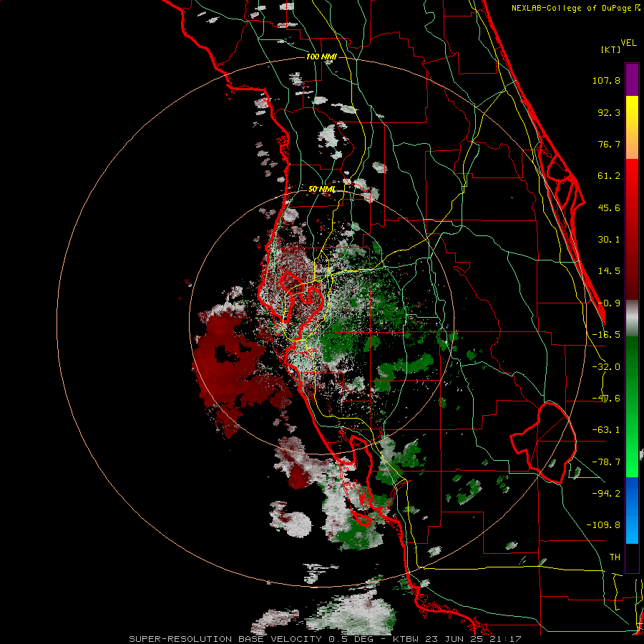Click the 100 NMI range ring label
Image resolution: width=644 pixels, height=644 pixels.
pos(321,57)
